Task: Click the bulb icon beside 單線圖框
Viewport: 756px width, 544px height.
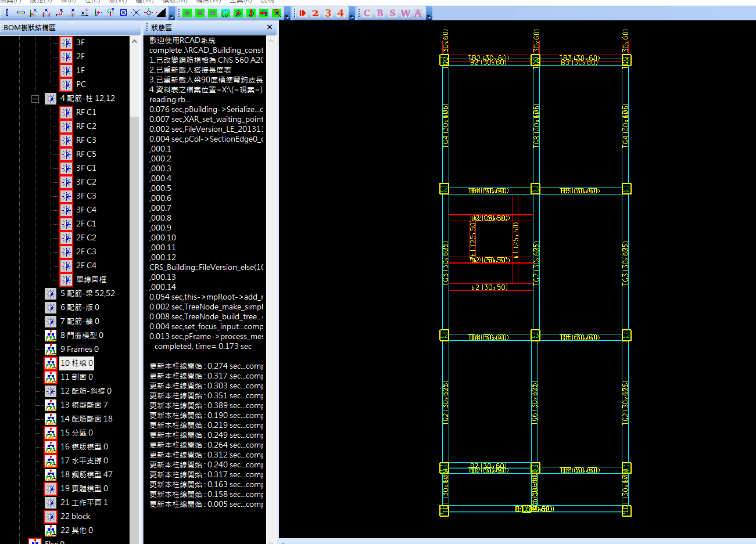Action: click(66, 279)
